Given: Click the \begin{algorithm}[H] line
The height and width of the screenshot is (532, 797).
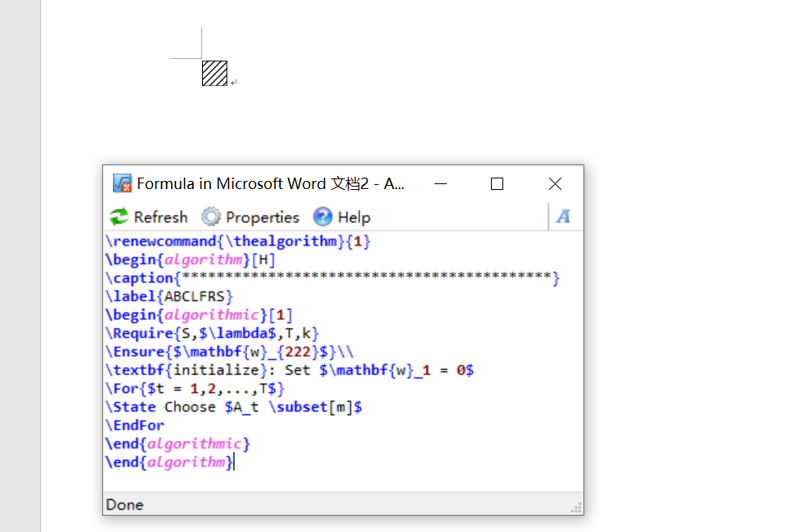Looking at the screenshot, I should coord(190,260).
